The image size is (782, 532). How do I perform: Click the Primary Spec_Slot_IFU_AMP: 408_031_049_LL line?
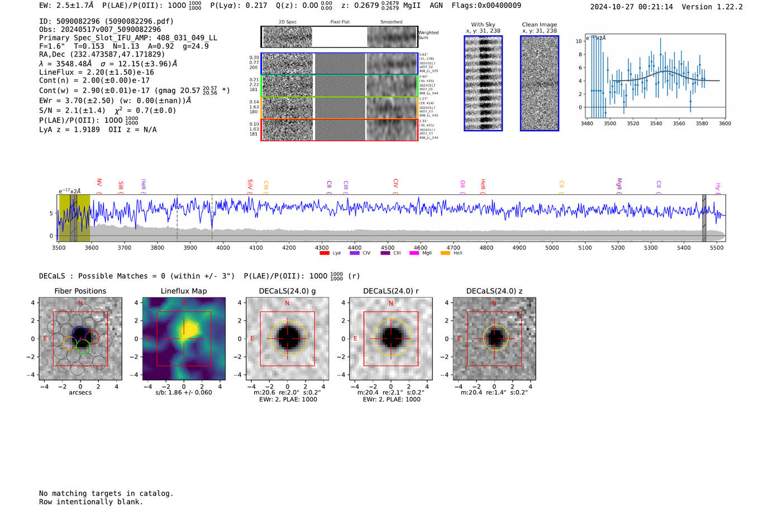(x=128, y=38)
